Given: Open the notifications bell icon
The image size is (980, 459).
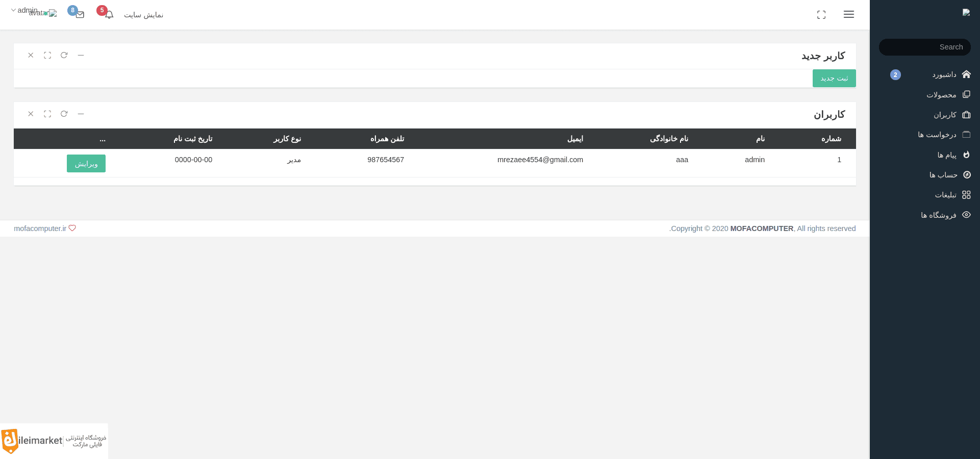Looking at the screenshot, I should 109,15.
